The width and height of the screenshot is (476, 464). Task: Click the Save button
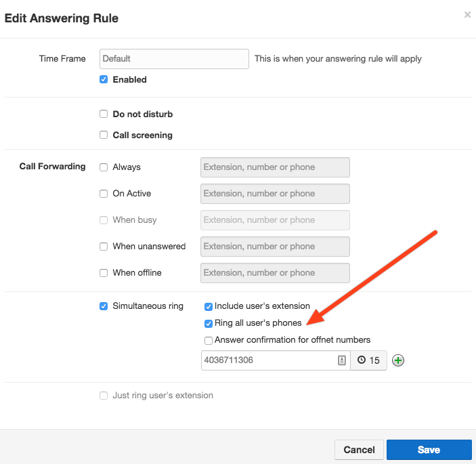click(x=429, y=450)
